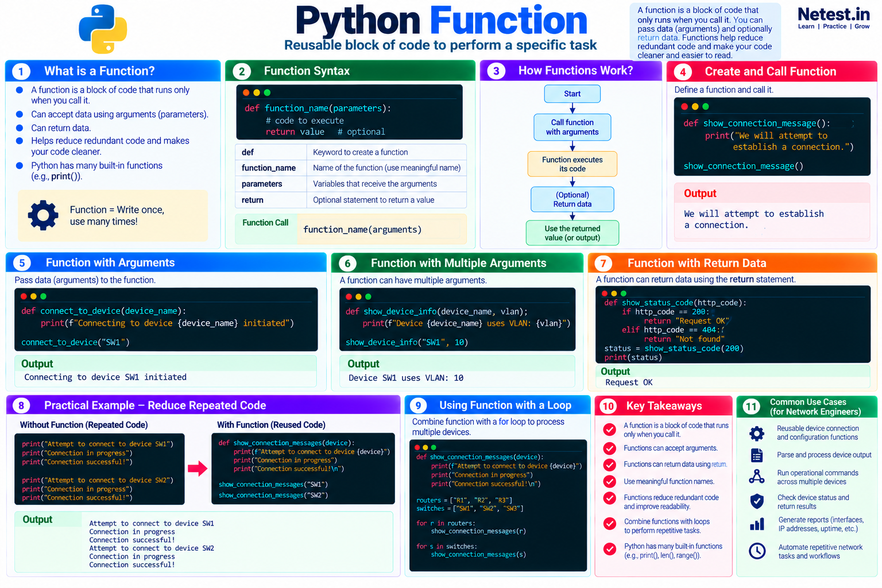
Task: Click 'Reusable block of code to perform a specific task' subtitle
Action: coord(440,45)
